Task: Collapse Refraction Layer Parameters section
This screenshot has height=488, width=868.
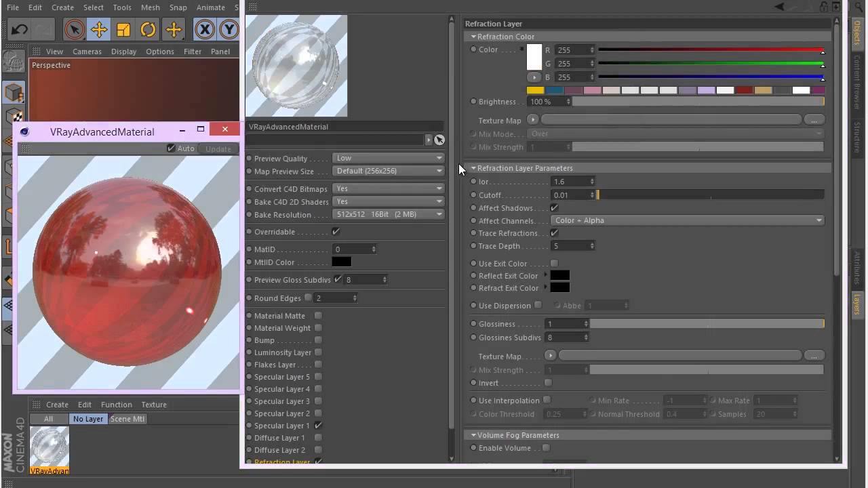Action: coord(473,168)
